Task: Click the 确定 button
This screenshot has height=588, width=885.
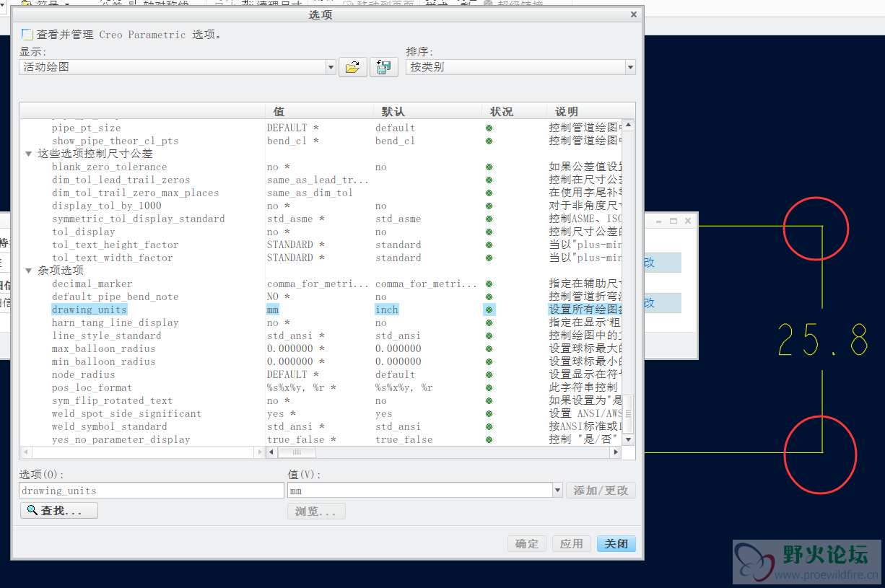Action: (527, 544)
